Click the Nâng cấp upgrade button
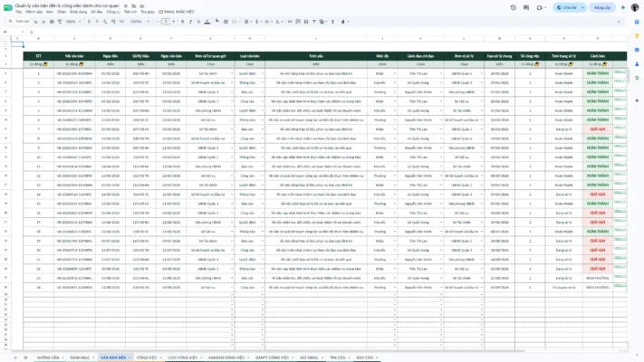The height and width of the screenshot is (362, 644). pyautogui.click(x=602, y=7)
